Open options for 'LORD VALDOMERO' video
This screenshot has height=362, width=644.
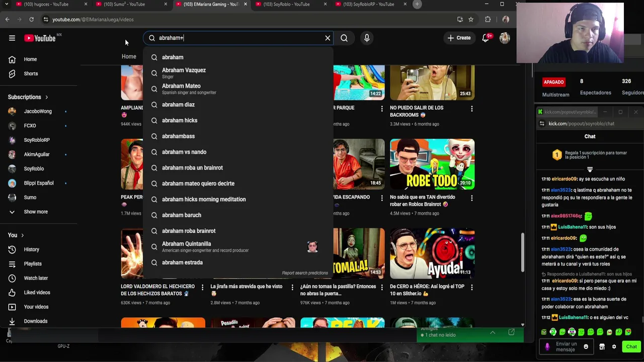(202, 288)
